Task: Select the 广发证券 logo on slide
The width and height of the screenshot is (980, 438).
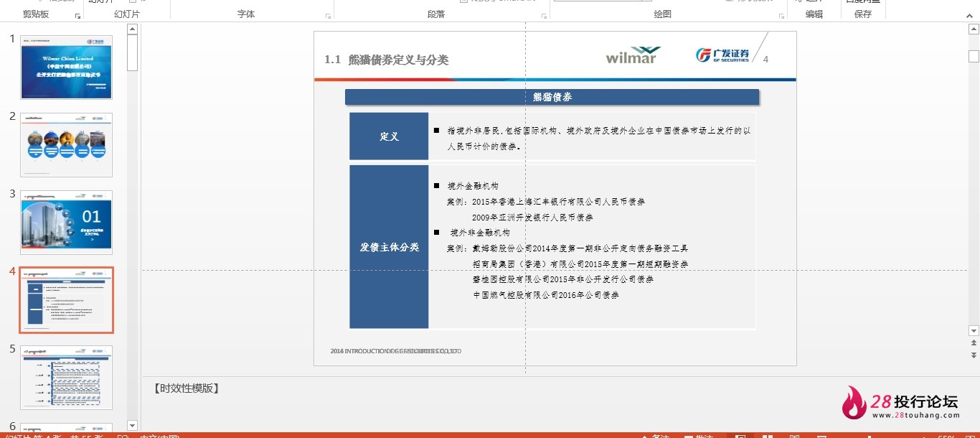Action: (x=722, y=55)
